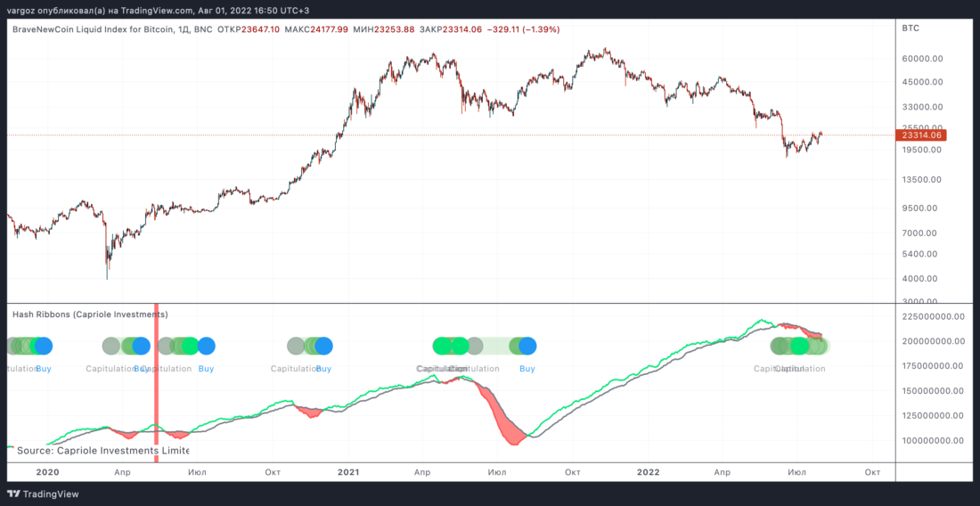980x506 pixels.
Task: Click the 2021 year label on time axis
Action: pyautogui.click(x=348, y=471)
